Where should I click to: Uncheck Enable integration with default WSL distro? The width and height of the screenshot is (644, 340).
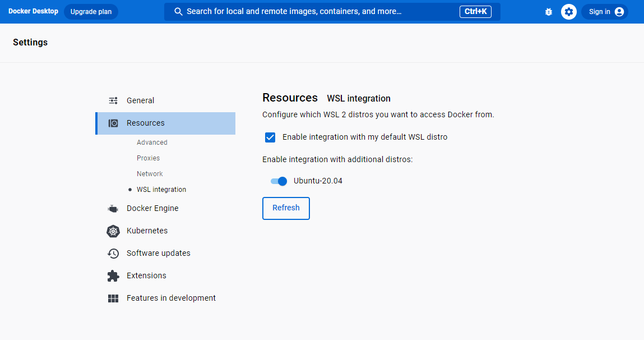click(270, 137)
